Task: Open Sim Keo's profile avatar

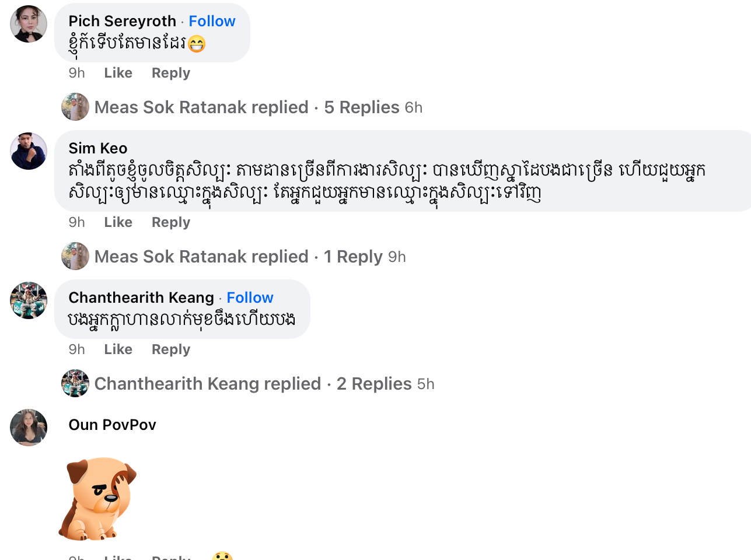Action: click(29, 151)
